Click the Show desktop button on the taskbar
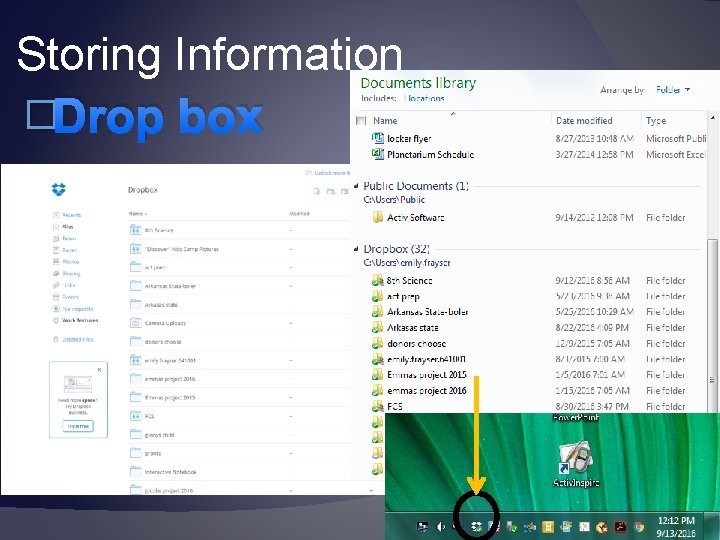The width and height of the screenshot is (720, 540). [714, 527]
